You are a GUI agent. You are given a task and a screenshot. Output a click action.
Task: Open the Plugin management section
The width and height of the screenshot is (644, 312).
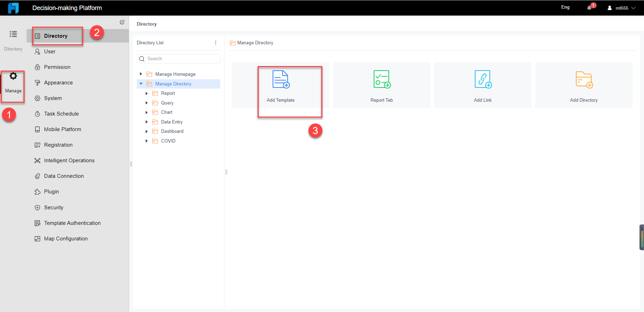coord(50,191)
